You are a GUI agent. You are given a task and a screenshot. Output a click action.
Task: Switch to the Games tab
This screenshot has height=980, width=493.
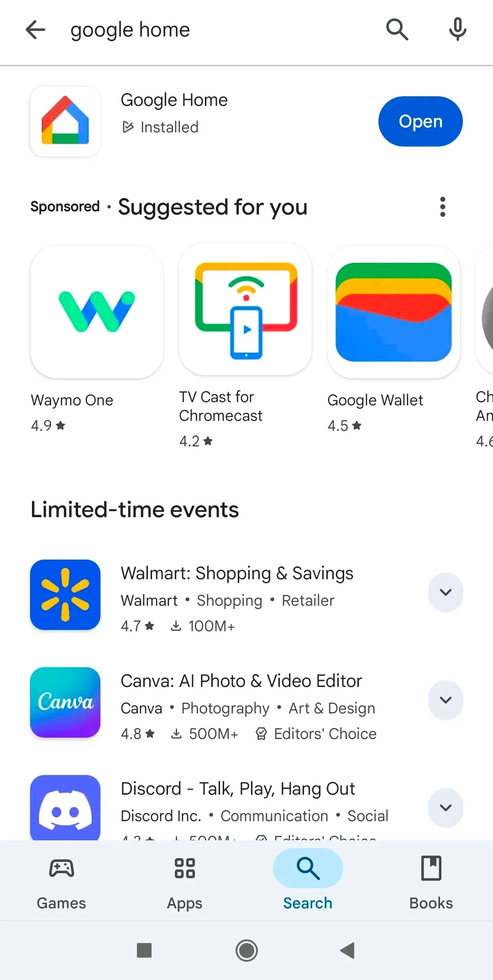pos(62,882)
